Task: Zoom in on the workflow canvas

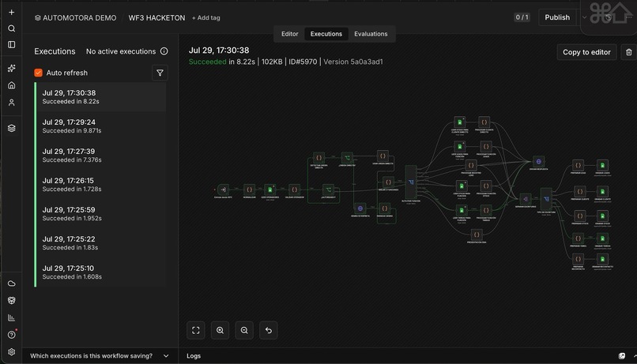Action: tap(220, 330)
